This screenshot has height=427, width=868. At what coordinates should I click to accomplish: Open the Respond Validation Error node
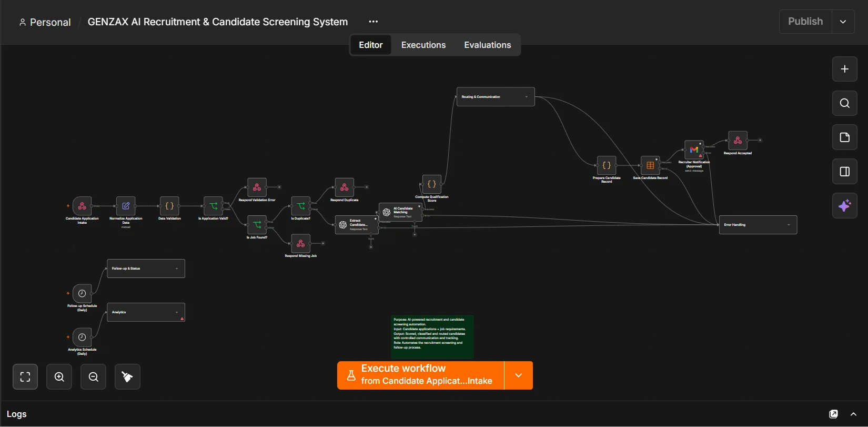tap(257, 187)
